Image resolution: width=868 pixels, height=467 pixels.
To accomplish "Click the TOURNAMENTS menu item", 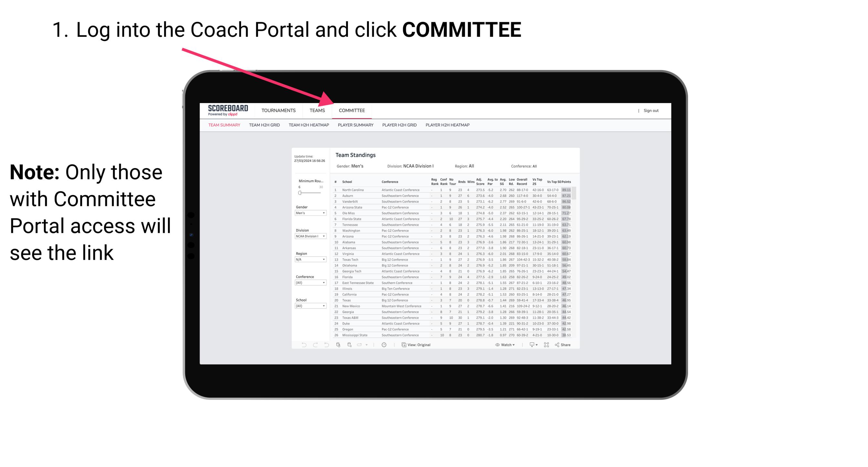I will pyautogui.click(x=279, y=110).
